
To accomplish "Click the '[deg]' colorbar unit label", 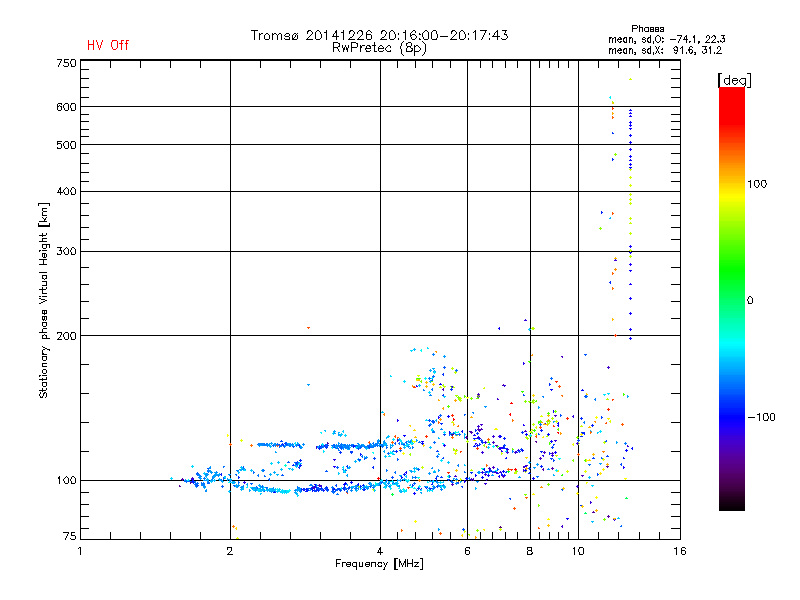I will (734, 81).
